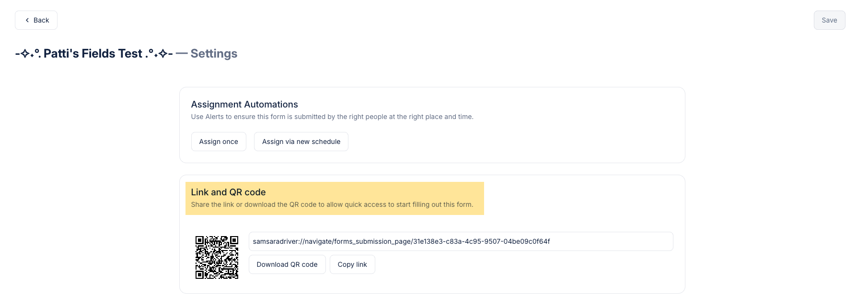Click the 'Share the link or download' description
The height and width of the screenshot is (298, 868).
pyautogui.click(x=332, y=204)
